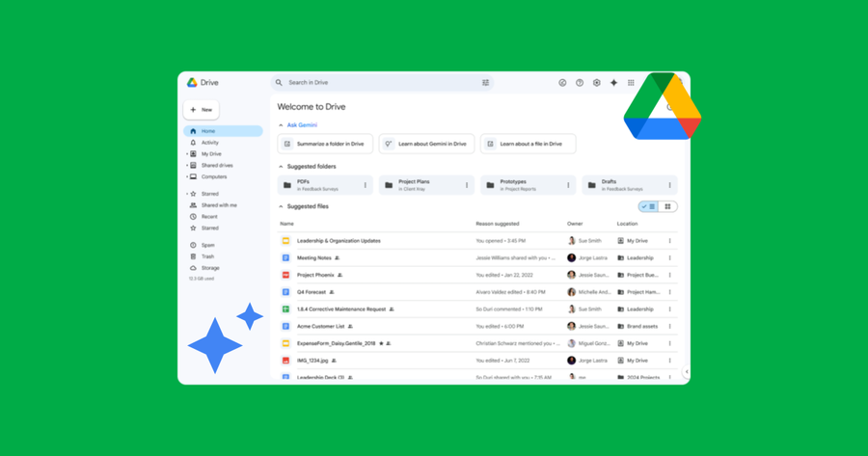Open the Q4 Forecast file
This screenshot has width=868, height=456.
pos(312,292)
